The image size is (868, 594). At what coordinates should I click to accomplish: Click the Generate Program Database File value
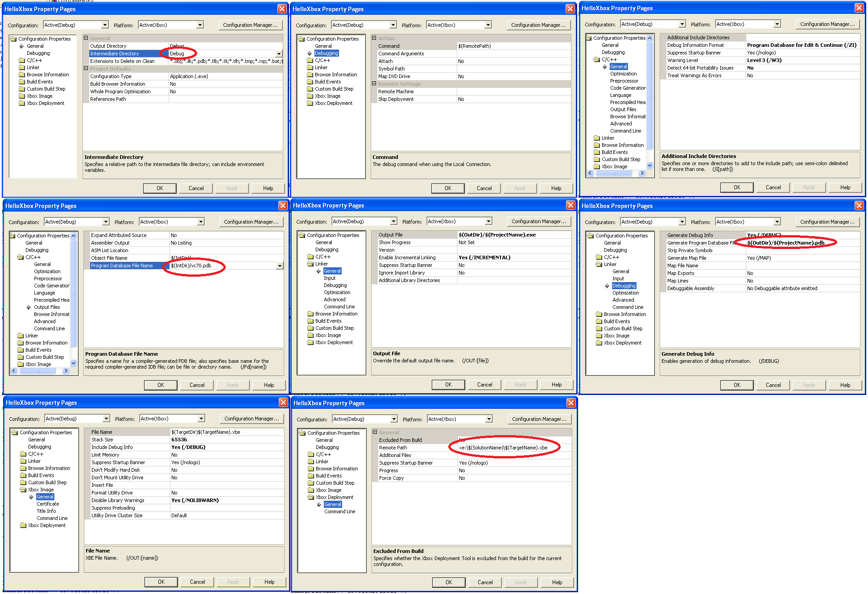[803, 243]
